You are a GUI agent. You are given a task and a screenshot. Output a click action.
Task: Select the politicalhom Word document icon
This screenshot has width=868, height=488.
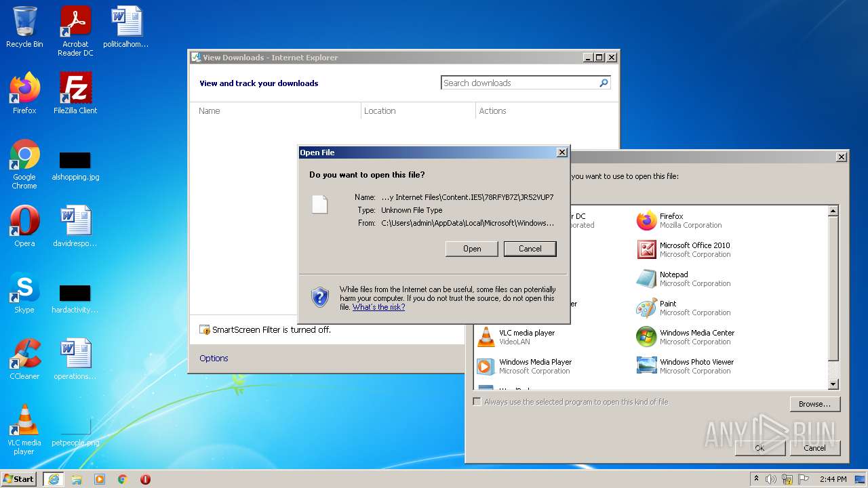(x=126, y=27)
